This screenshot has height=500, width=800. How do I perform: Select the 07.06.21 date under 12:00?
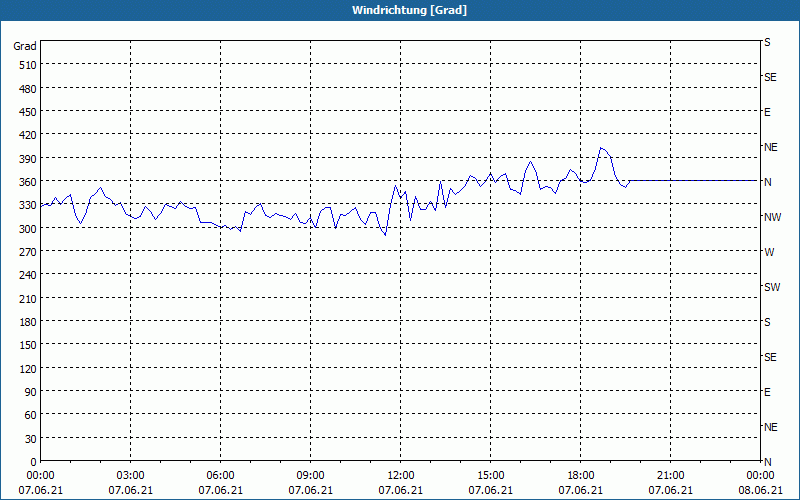point(401,490)
